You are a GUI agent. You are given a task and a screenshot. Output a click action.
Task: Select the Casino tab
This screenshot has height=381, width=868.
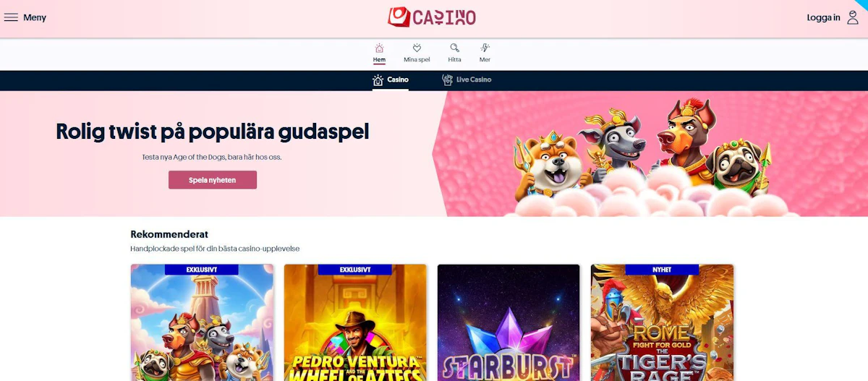pyautogui.click(x=391, y=80)
